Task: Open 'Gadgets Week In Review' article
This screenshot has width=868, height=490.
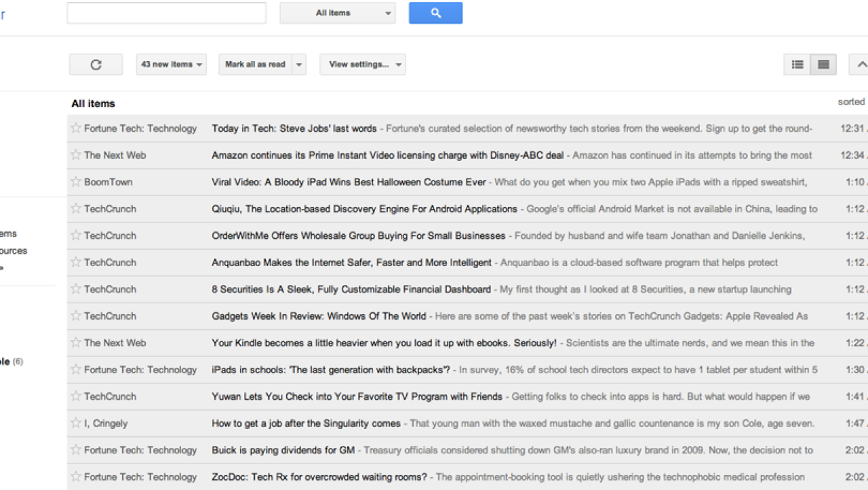Action: click(x=319, y=316)
